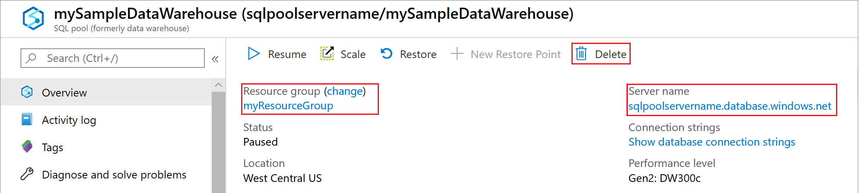This screenshot has height=193, width=868.
Task: Show database connection strings
Action: click(x=711, y=142)
